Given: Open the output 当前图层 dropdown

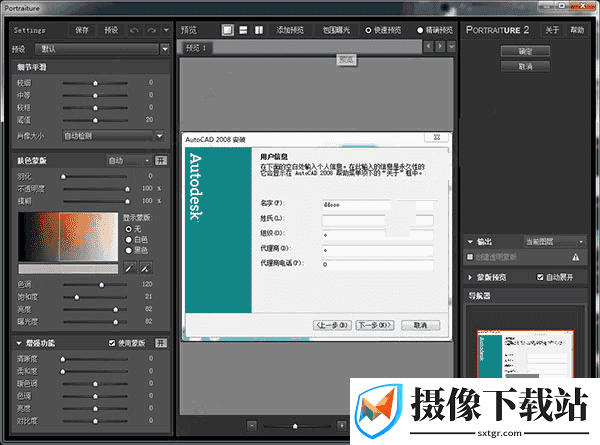Looking at the screenshot, I should click(554, 242).
